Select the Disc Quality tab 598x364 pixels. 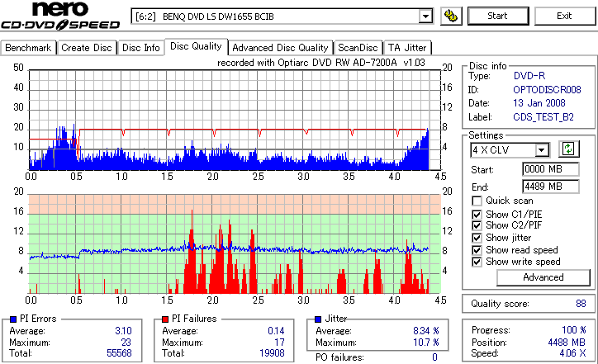(196, 46)
